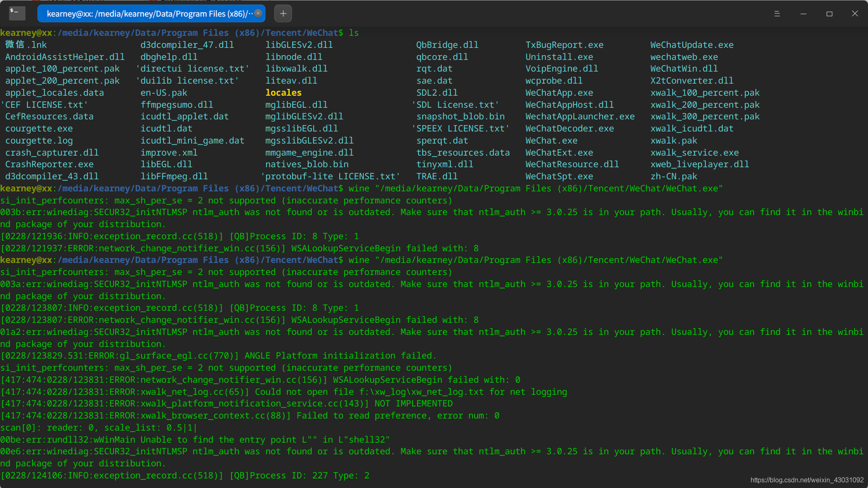This screenshot has height=488, width=868.
Task: Click applet_100_percent.pak file name
Action: click(62, 69)
